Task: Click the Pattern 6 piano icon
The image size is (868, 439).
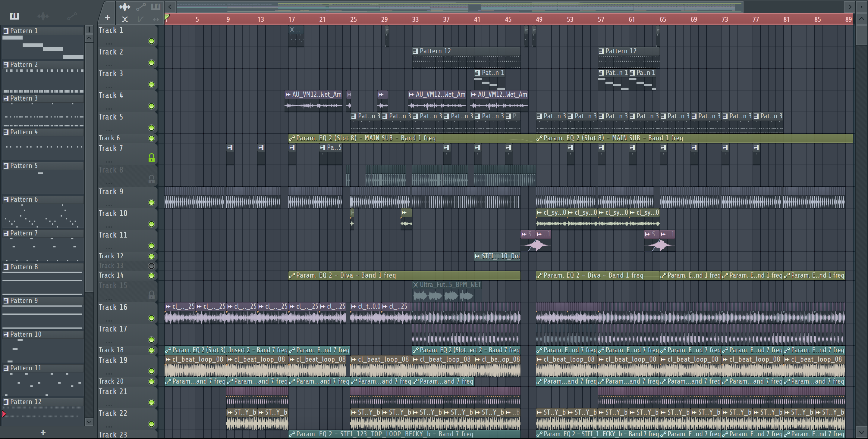Action: click(x=6, y=199)
